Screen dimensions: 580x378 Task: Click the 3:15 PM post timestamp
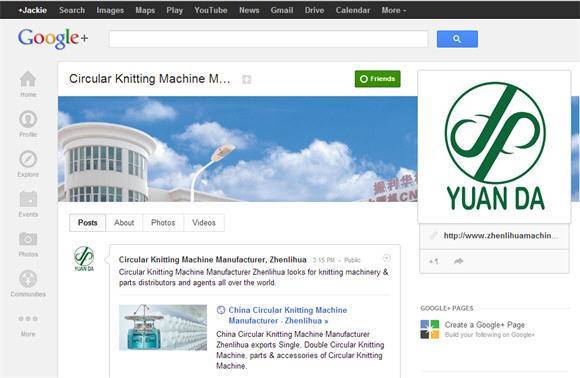coord(324,260)
